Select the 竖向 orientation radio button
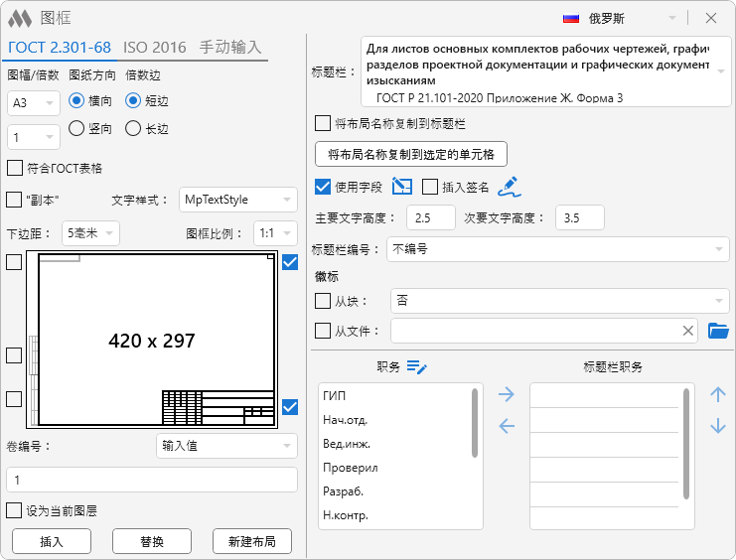Image resolution: width=736 pixels, height=560 pixels. pyautogui.click(x=76, y=128)
